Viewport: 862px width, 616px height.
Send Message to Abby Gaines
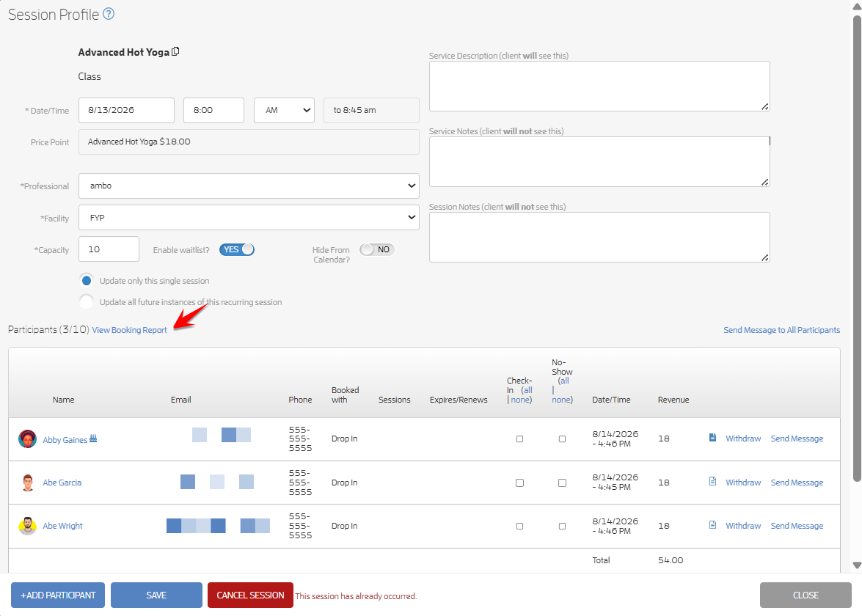797,439
